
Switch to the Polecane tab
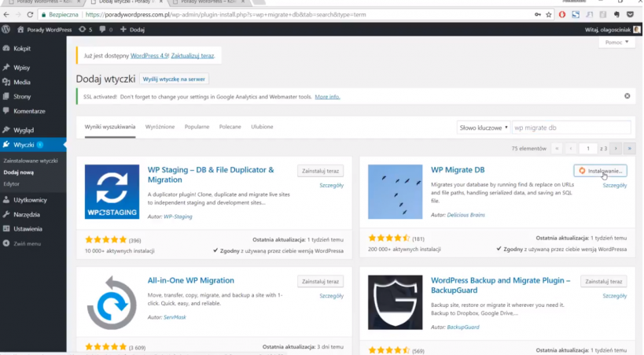click(x=230, y=127)
